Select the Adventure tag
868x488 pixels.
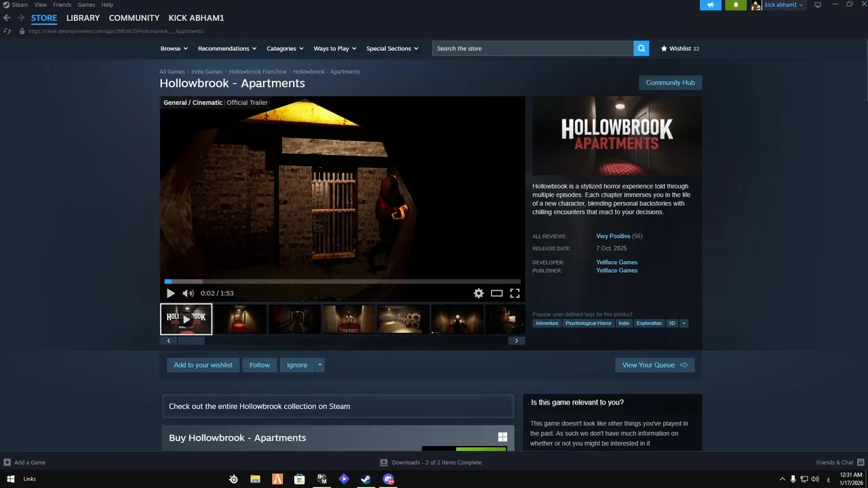(547, 323)
